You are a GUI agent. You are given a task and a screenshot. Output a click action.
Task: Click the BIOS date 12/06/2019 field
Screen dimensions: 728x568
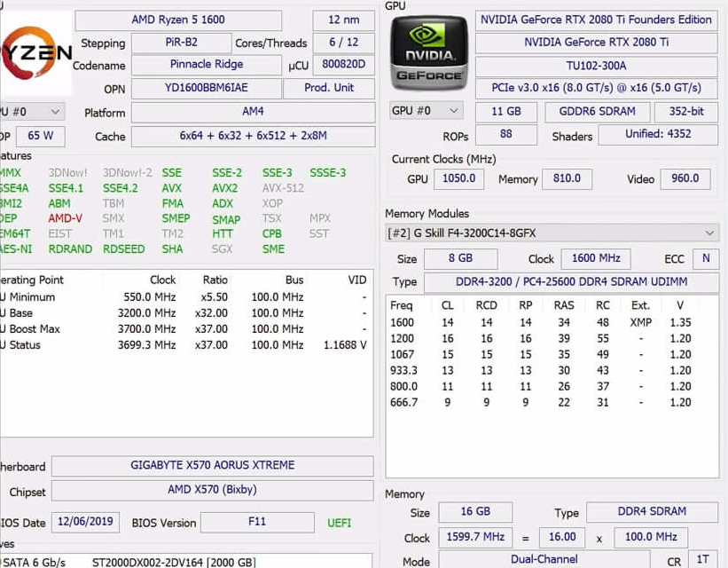(x=85, y=522)
